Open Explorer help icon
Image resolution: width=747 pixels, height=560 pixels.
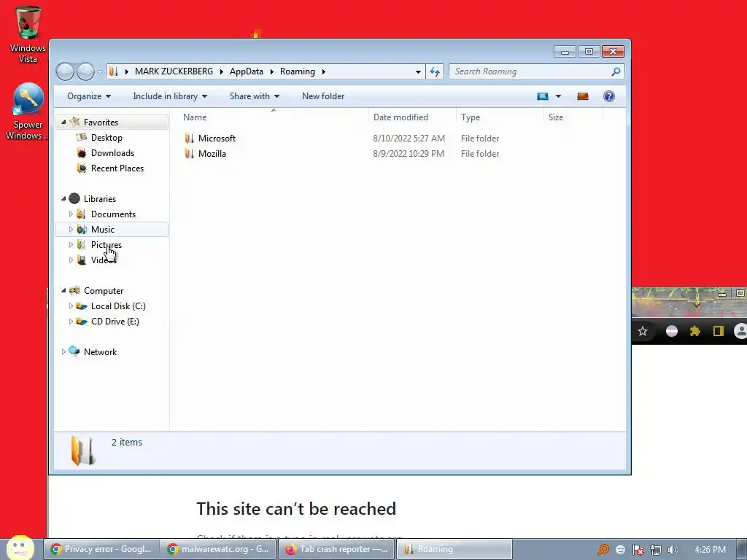[x=609, y=96]
